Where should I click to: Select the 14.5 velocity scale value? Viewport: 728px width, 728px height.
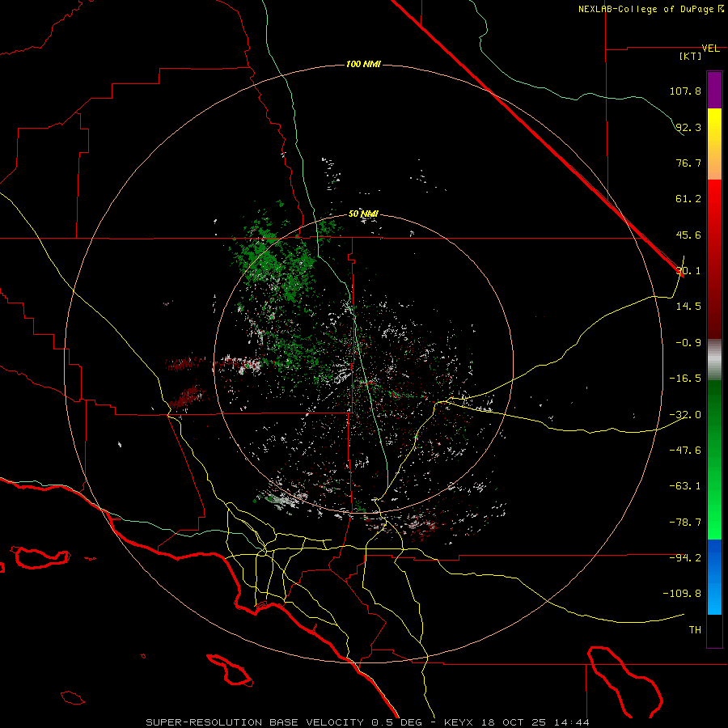click(x=688, y=307)
